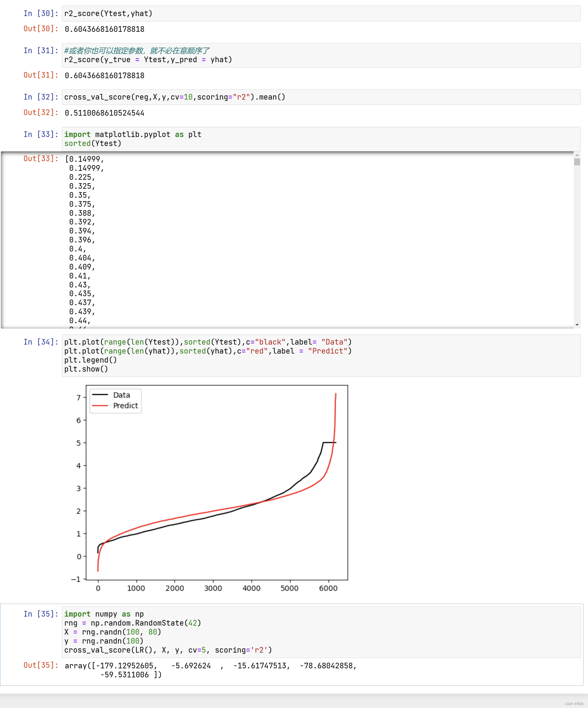
Task: Click the Out[33] scrollbar thumb
Action: (x=577, y=162)
